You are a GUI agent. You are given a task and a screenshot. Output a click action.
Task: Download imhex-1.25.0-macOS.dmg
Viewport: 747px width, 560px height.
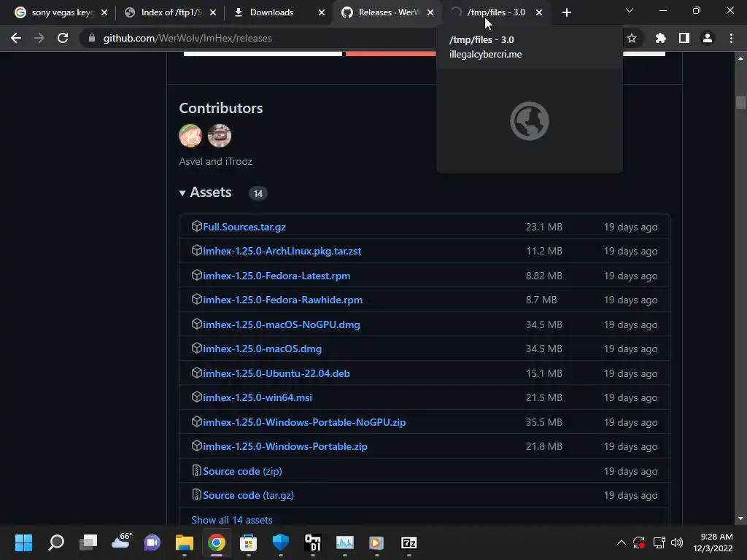click(x=262, y=349)
